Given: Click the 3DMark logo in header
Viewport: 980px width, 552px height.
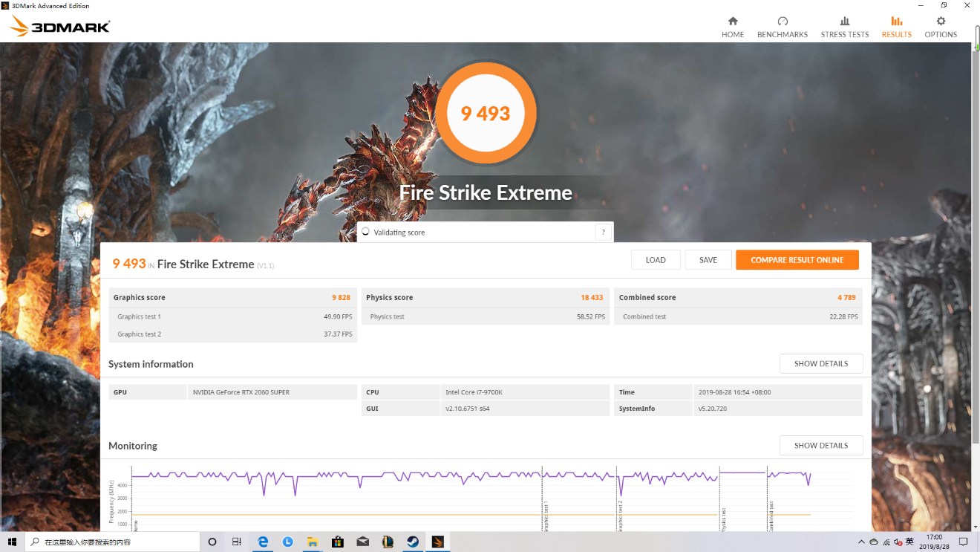Looking at the screenshot, I should pos(59,27).
